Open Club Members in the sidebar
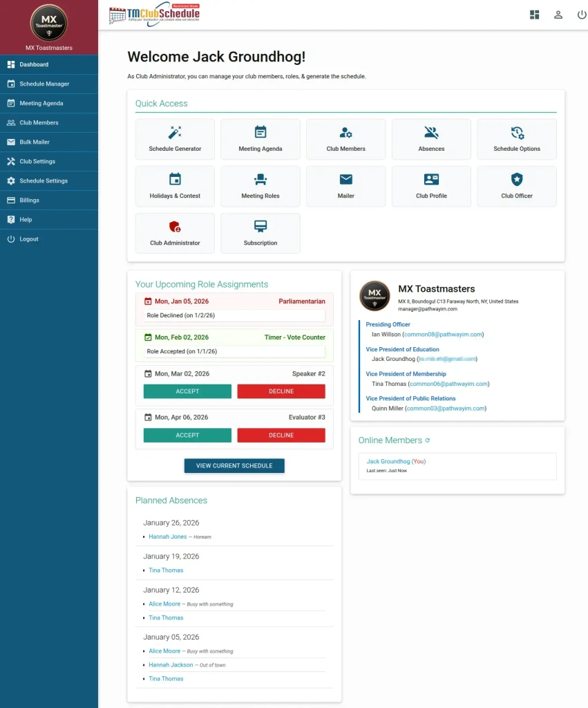588x708 pixels. tap(49, 123)
